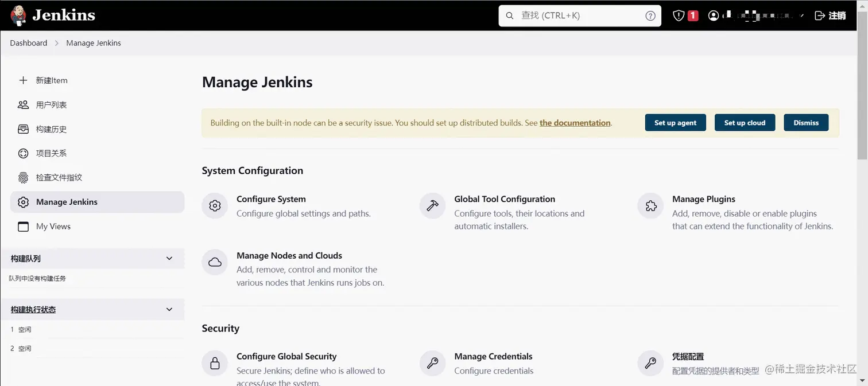
Task: Go to Dashboard breadcrumb
Action: pyautogui.click(x=29, y=43)
